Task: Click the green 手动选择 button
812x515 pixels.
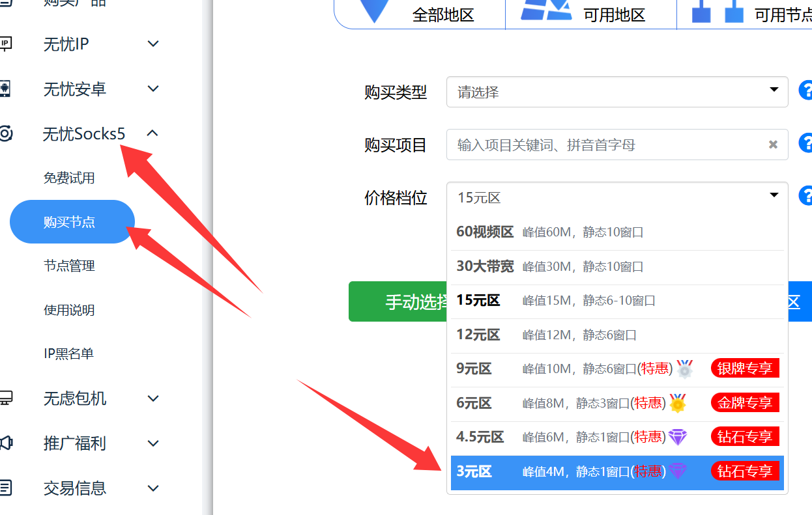Action: click(399, 301)
